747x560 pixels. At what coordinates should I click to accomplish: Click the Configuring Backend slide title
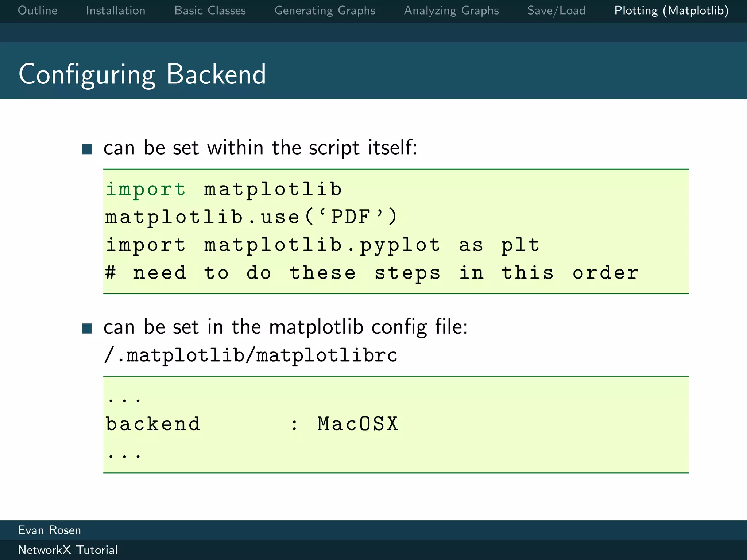(142, 74)
